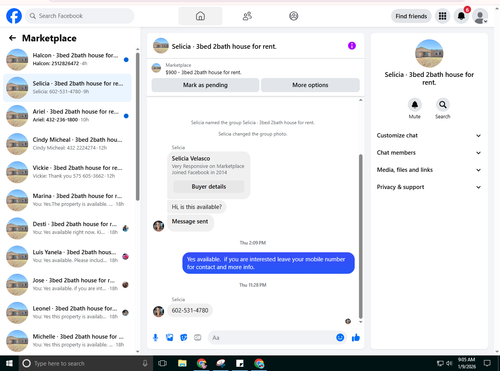Open Jose 3bed 2bath conversation
This screenshot has height=371, width=500.
click(67, 285)
